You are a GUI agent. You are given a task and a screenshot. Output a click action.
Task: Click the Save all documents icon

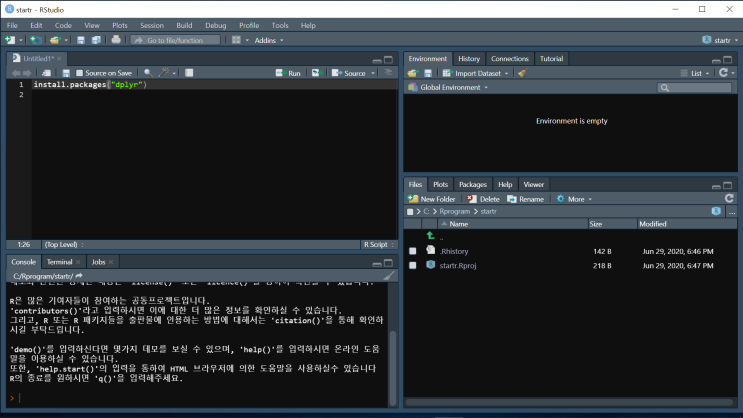click(96, 40)
